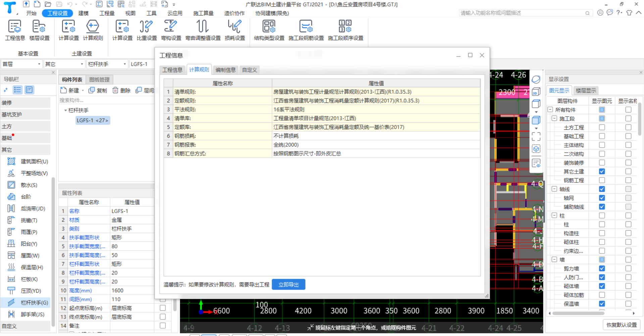The image size is (644, 336).
Task: Open the 其它 category dropdown
Action: 64,64
